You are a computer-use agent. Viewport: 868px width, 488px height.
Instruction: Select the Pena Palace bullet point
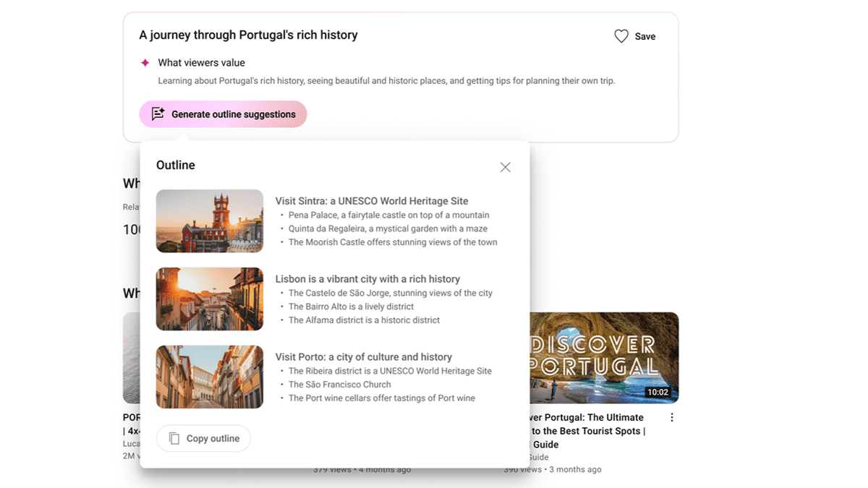(389, 215)
